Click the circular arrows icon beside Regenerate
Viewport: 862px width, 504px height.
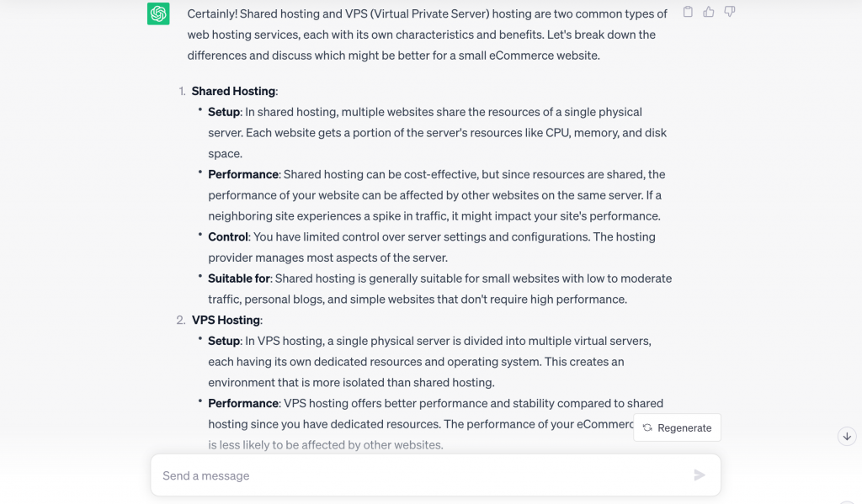click(647, 427)
